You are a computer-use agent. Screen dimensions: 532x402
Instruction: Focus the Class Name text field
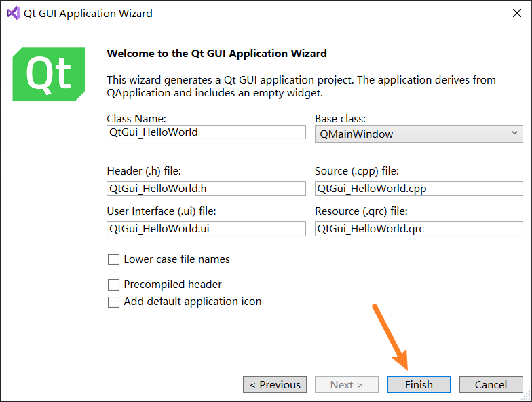[x=206, y=132]
